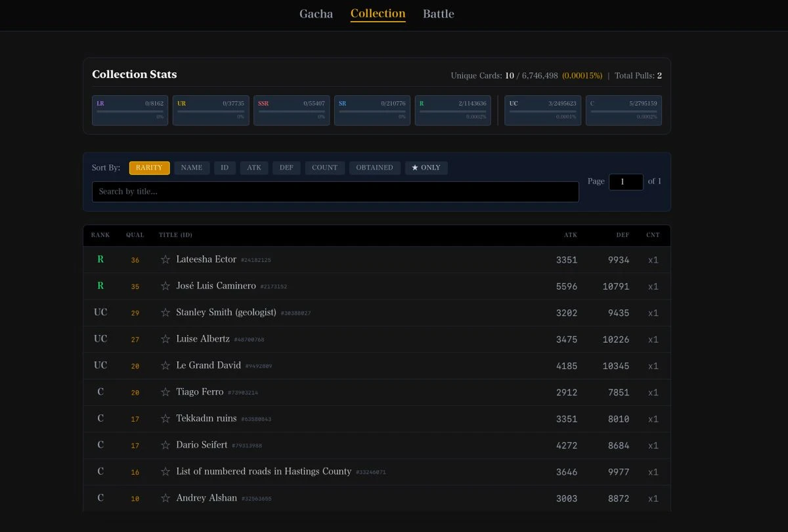The height and width of the screenshot is (532, 788).
Task: Sort cards by OBTAINED date
Action: pos(374,168)
